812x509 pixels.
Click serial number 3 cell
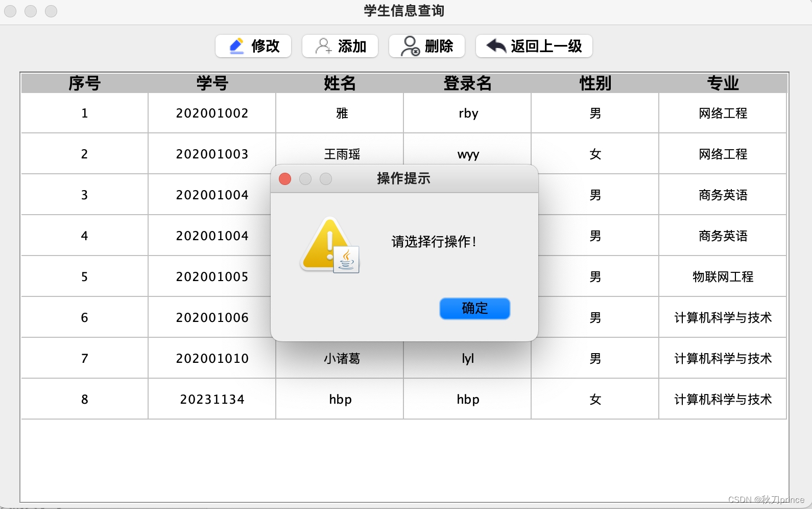(85, 195)
